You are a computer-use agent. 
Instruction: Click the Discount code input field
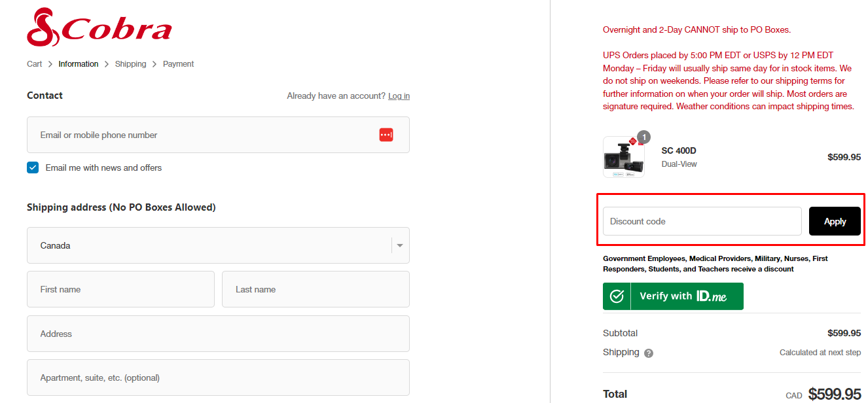click(702, 221)
